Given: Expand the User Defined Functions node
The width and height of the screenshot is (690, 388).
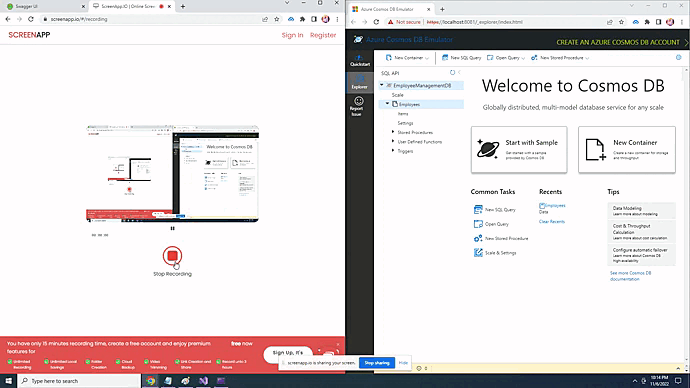Looking at the screenshot, I should [393, 141].
